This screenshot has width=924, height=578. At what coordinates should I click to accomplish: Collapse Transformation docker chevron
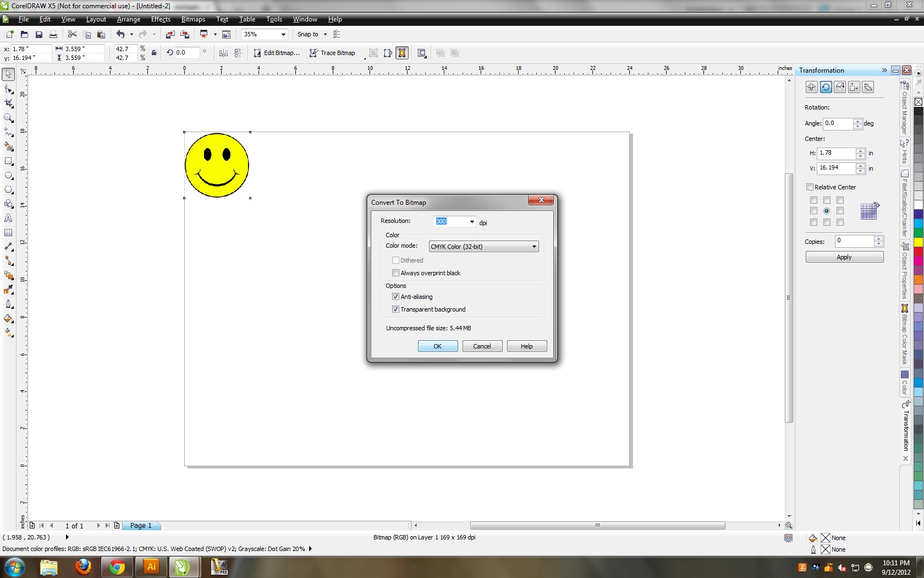[884, 70]
